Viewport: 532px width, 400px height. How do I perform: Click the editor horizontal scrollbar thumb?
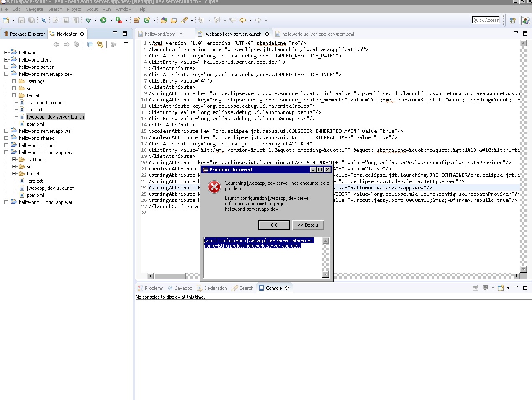[x=170, y=276]
